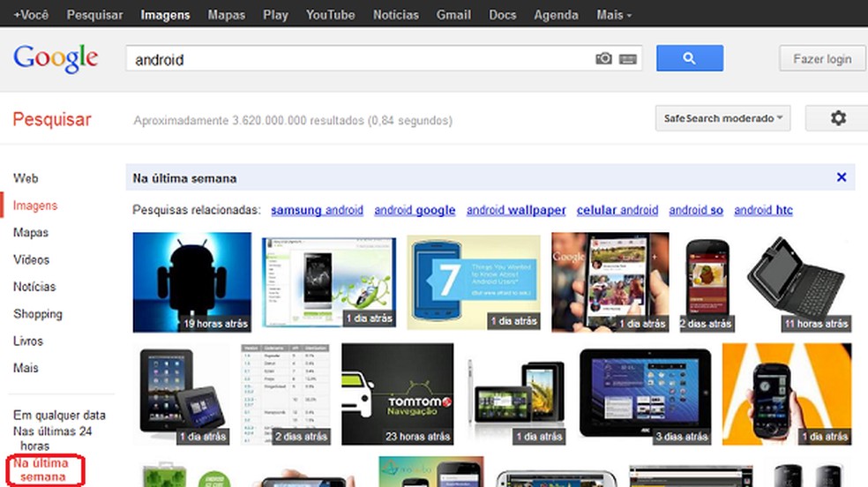Image resolution: width=868 pixels, height=487 pixels.
Task: Click the result count text 'Aproximadamente 3.620.000.000 resultados'
Action: 249,121
